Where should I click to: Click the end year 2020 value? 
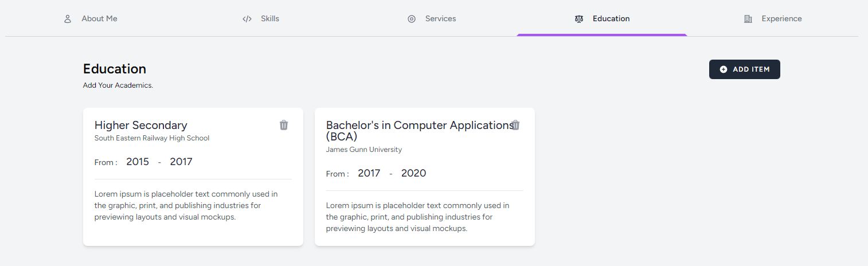click(413, 173)
